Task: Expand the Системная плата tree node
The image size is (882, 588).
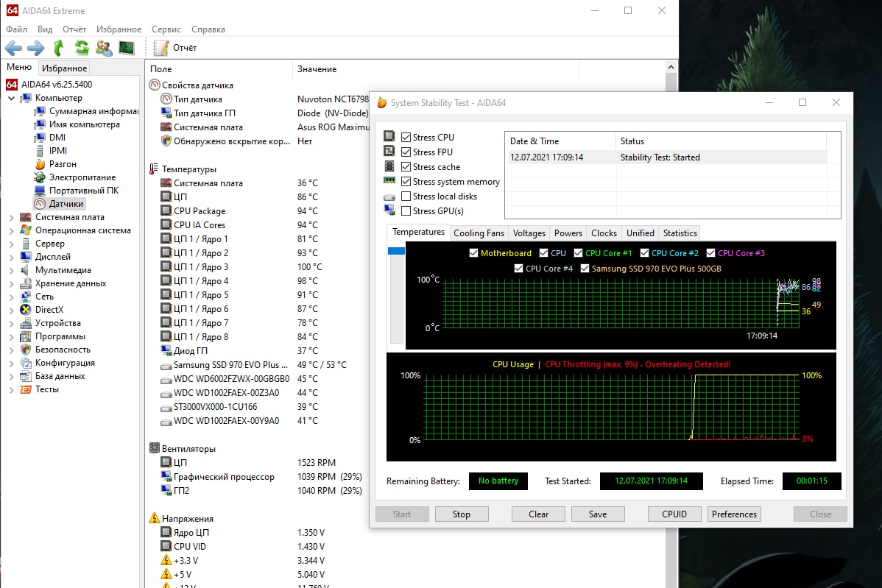Action: pos(11,217)
